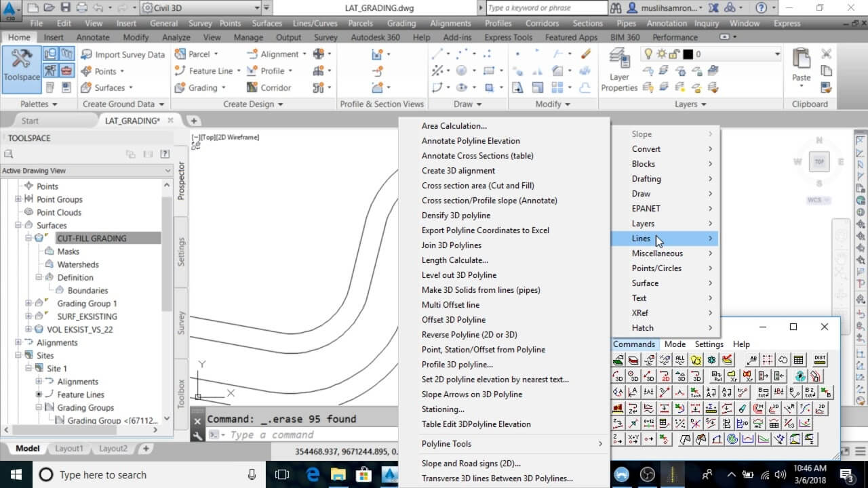Switch to the Start drawing tab
The image size is (868, 488).
30,121
